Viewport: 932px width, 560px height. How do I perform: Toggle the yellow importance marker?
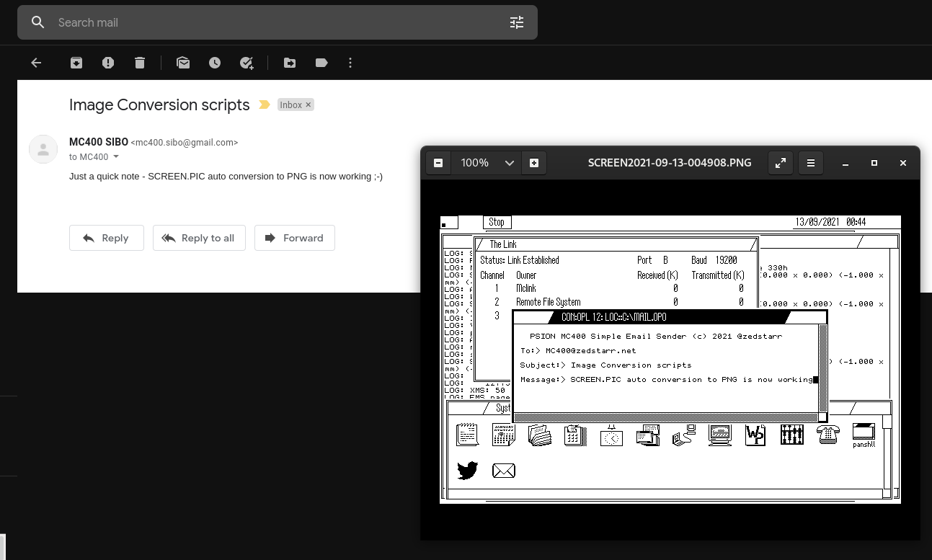pos(265,105)
